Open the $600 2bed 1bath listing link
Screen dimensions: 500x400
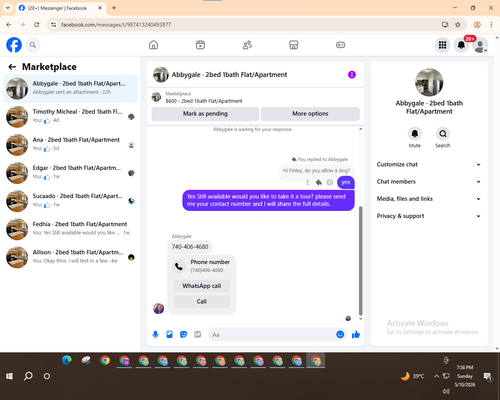point(204,101)
